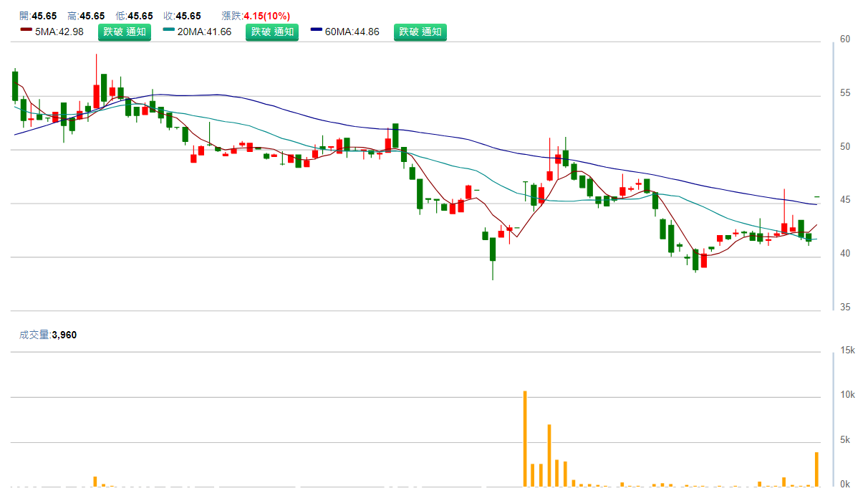Click the tallest orange volume bar
The height and width of the screenshot is (496, 868).
[x=525, y=439]
